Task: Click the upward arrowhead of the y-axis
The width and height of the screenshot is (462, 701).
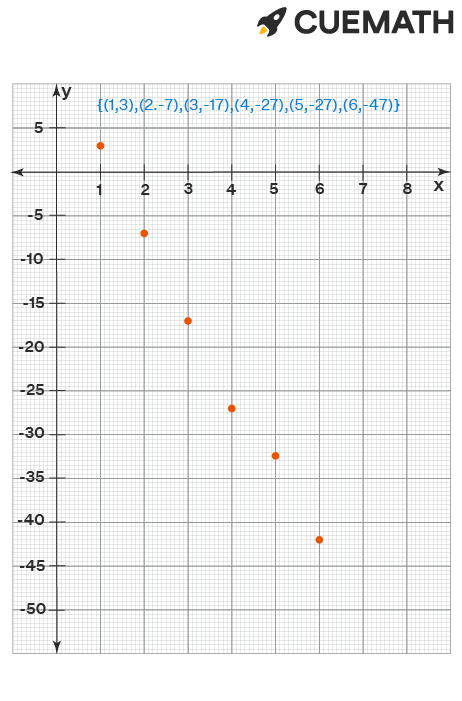Action: 56,90
